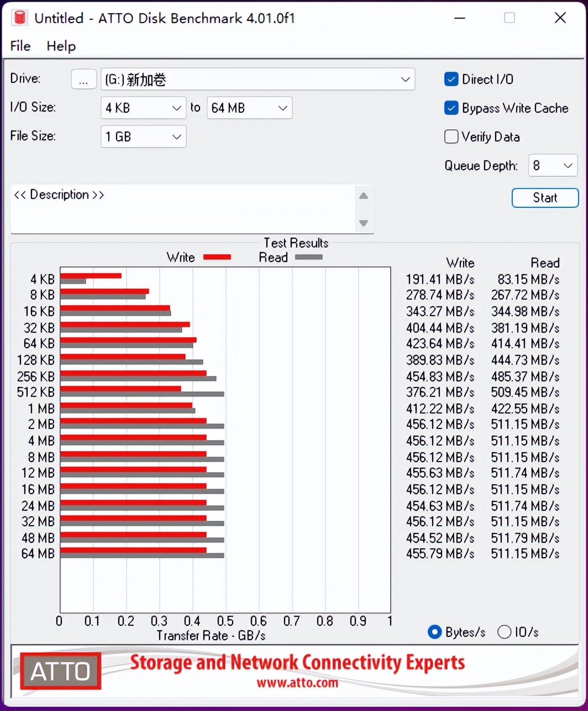Click the 4 KB write value 191.41 MB/s
The image size is (588, 711).
coord(440,279)
